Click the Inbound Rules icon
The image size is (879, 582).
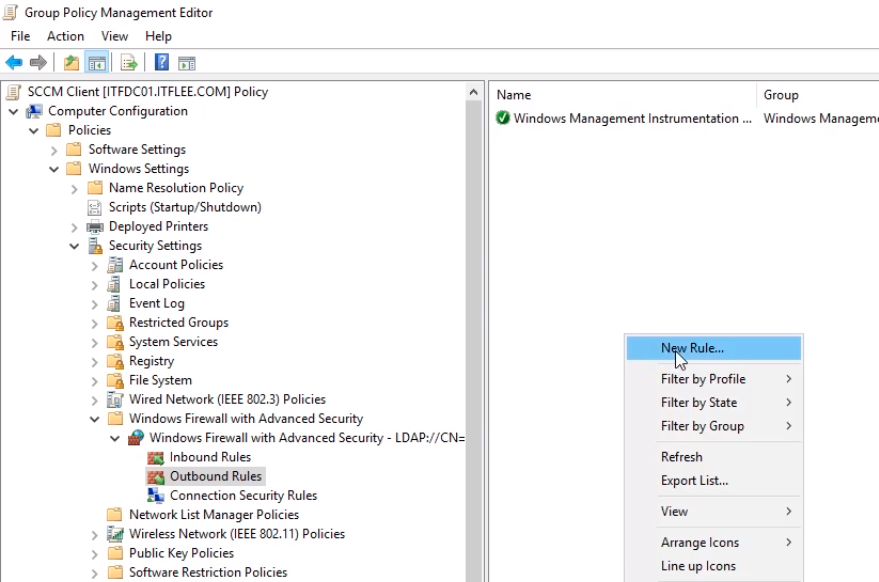[155, 458]
